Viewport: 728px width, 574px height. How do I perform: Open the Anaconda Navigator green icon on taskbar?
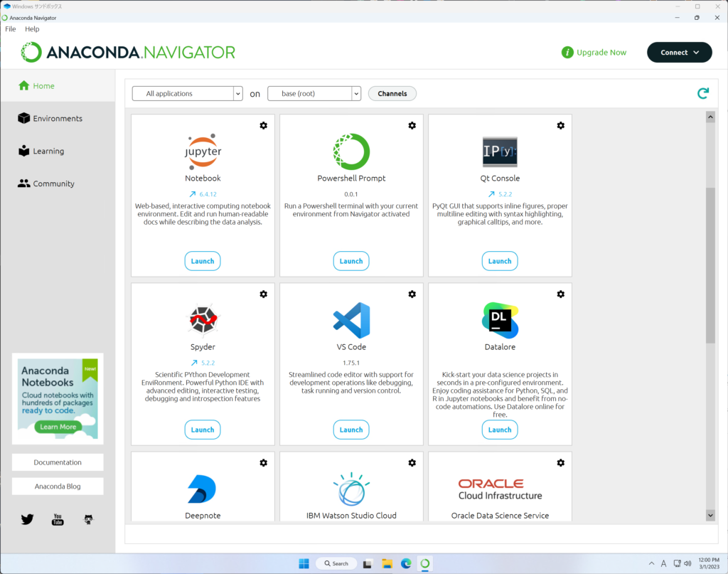point(424,563)
